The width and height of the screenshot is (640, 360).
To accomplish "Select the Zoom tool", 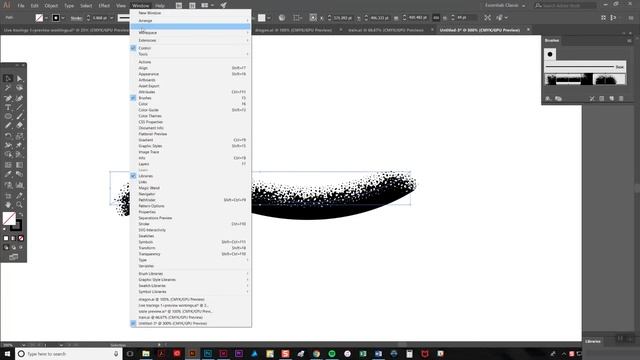I will (20, 204).
